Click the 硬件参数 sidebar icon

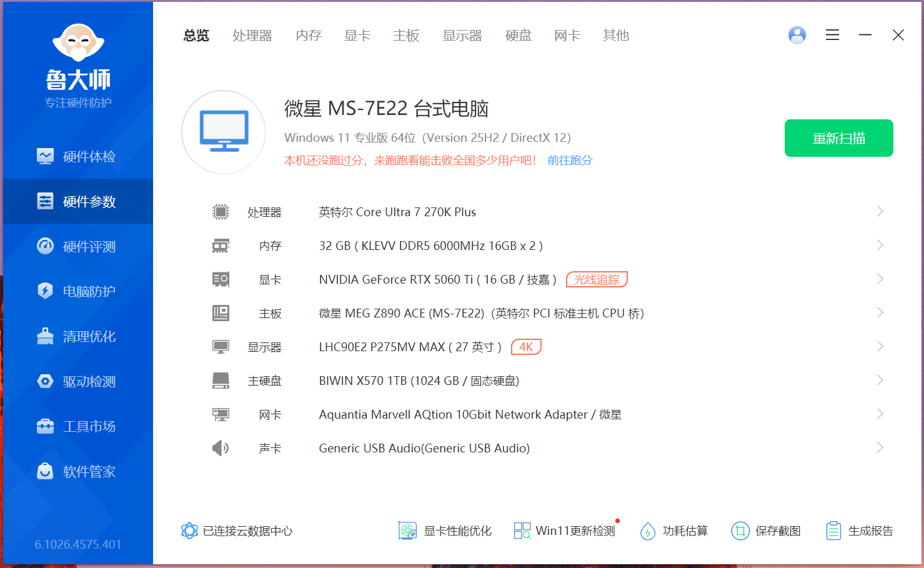coord(45,201)
